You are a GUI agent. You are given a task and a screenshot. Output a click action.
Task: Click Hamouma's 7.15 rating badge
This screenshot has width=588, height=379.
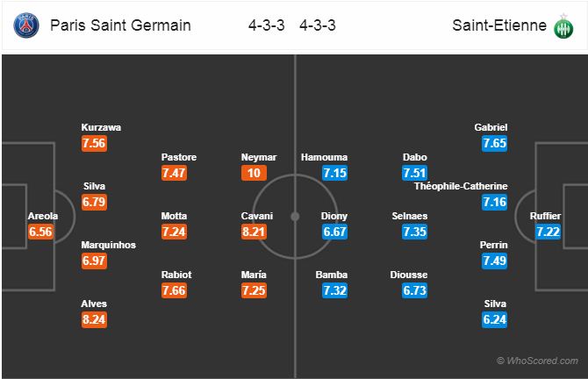[334, 173]
